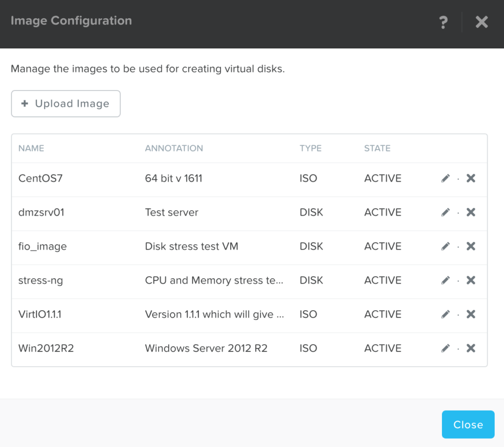Edit the stress-ng image annotation
Image resolution: width=504 pixels, height=447 pixels.
[445, 280]
